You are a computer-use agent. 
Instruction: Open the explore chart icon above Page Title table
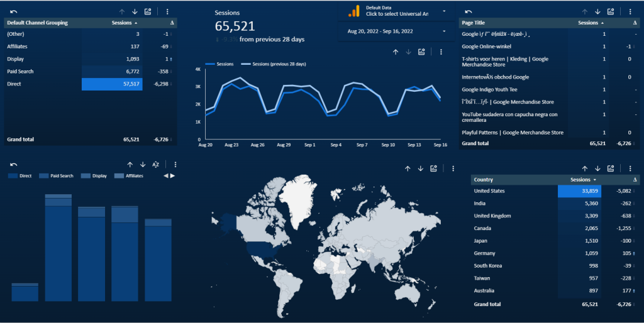[x=611, y=11]
